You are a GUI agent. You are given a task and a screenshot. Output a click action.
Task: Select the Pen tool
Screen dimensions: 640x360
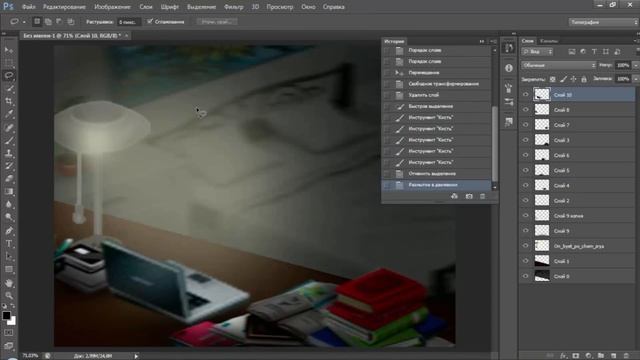(x=9, y=231)
